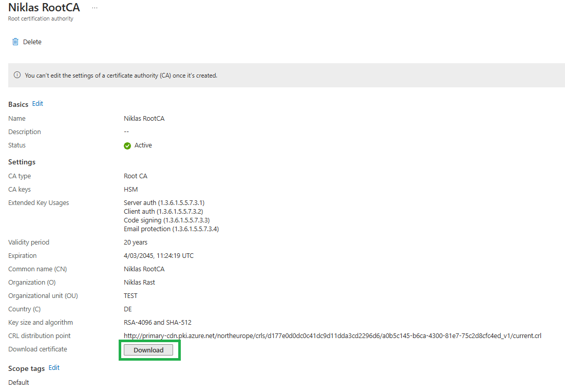Select the Email protection key usage entry
The image size is (565, 392).
[x=171, y=229]
